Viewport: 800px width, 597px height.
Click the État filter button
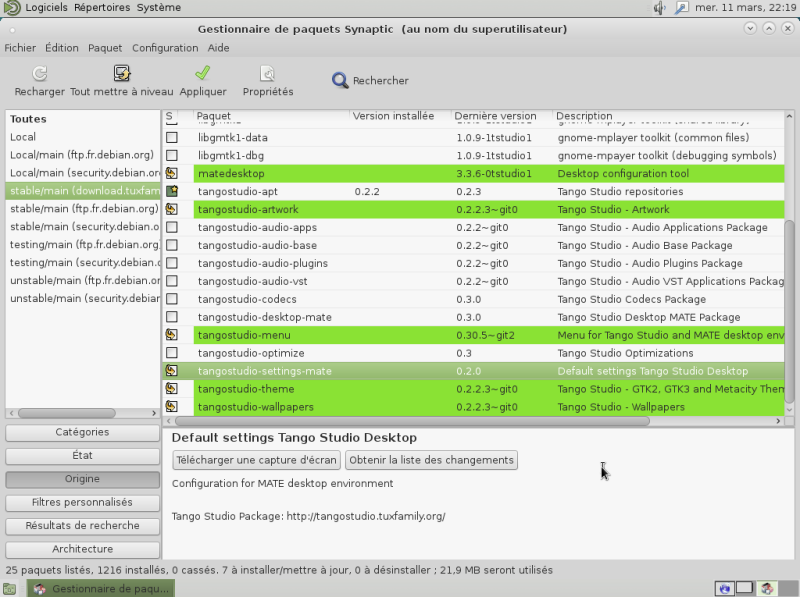click(82, 456)
